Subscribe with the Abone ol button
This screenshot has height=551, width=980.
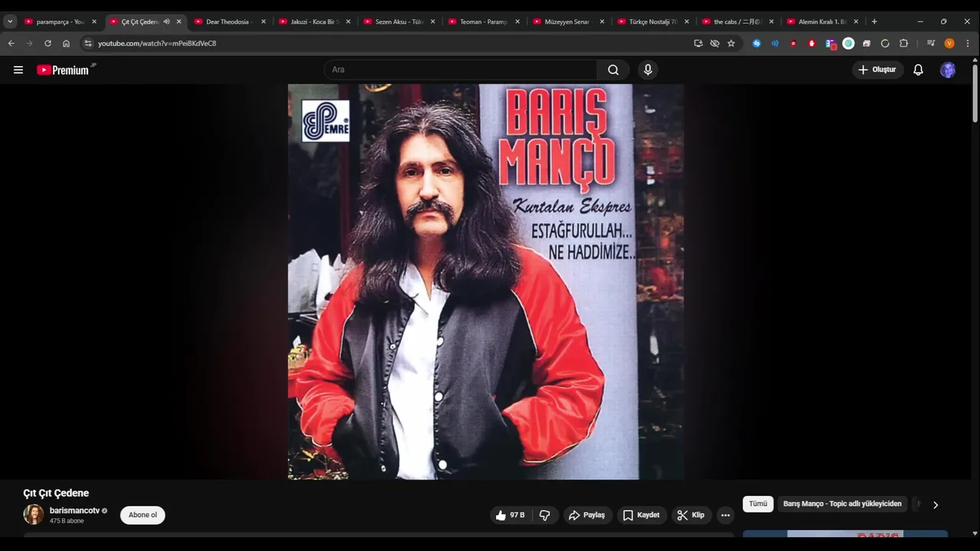point(142,515)
